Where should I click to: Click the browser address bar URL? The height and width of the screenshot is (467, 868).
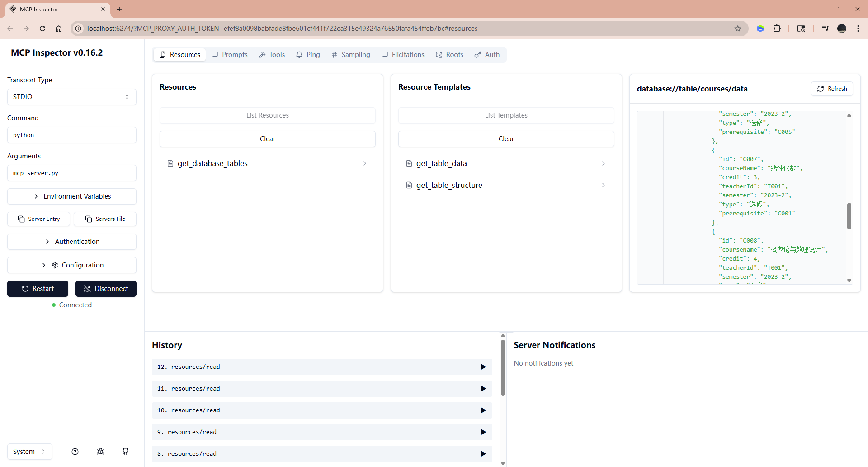tap(282, 29)
